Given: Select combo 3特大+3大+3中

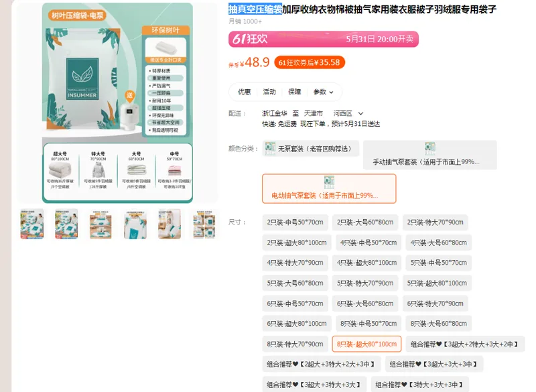Looking at the screenshot, I should tap(420, 385).
